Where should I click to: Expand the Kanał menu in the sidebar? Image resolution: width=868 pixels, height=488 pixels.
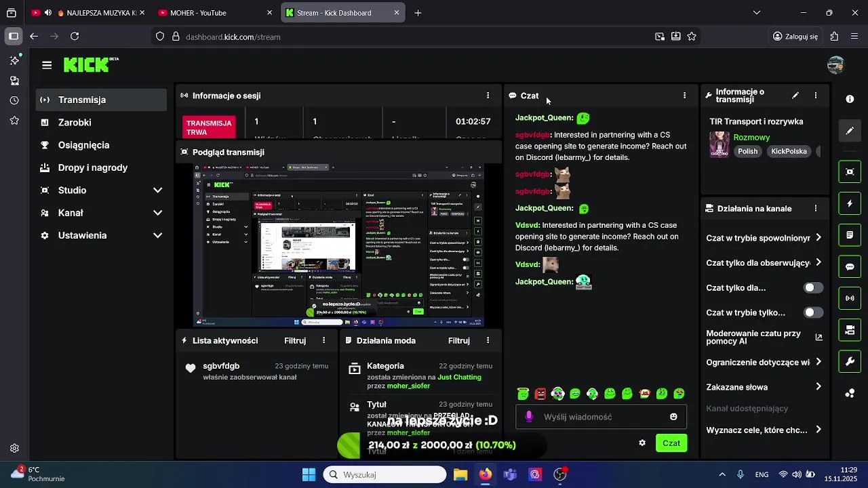click(x=102, y=213)
